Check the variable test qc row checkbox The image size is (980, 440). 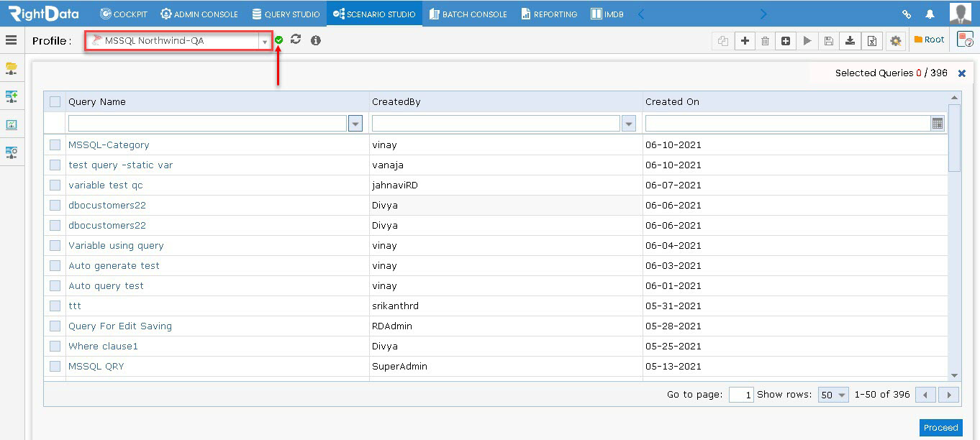click(55, 185)
